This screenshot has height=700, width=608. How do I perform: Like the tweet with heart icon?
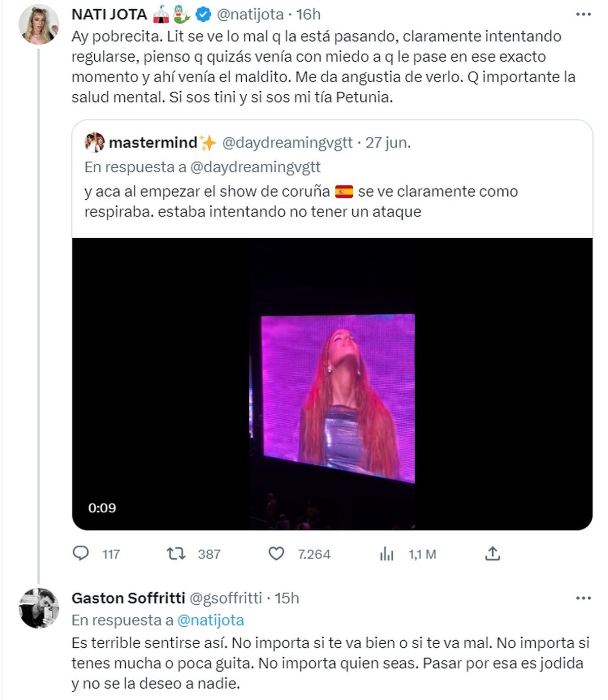tap(276, 554)
